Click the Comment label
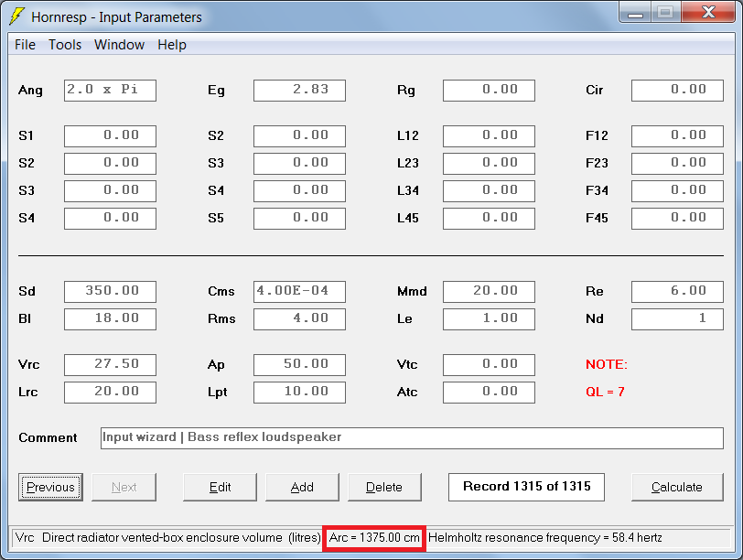The width and height of the screenshot is (743, 560). pyautogui.click(x=48, y=437)
